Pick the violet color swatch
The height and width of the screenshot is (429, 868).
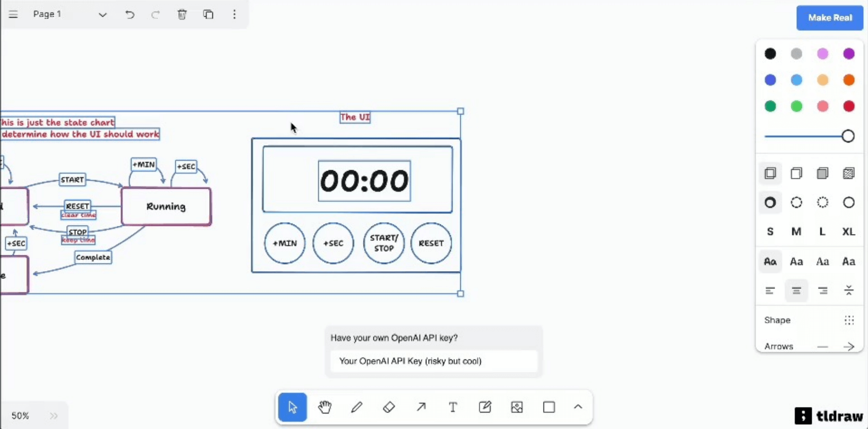click(849, 54)
